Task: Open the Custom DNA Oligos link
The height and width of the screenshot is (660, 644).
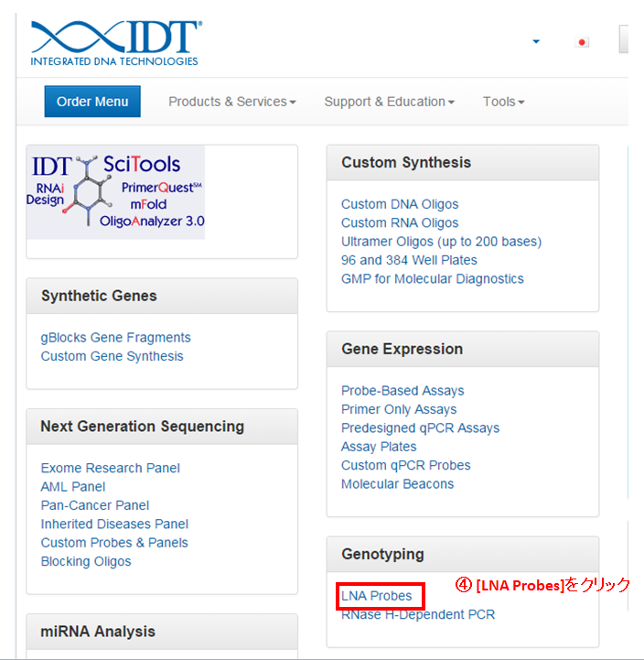Action: pos(400,204)
